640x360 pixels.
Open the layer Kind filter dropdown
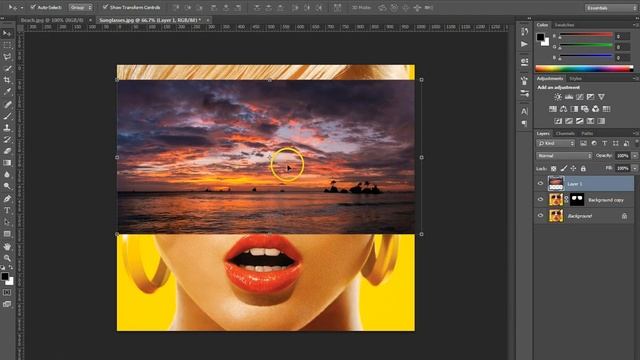click(556, 143)
